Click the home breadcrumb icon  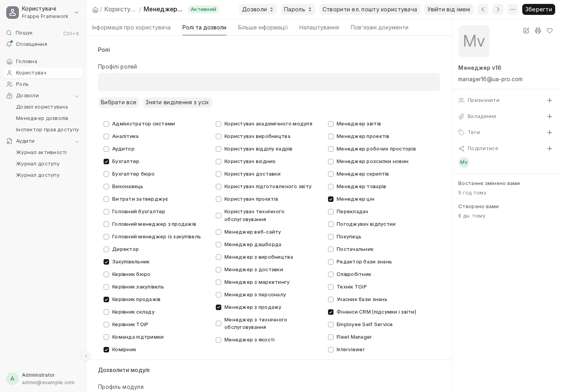pos(95,9)
